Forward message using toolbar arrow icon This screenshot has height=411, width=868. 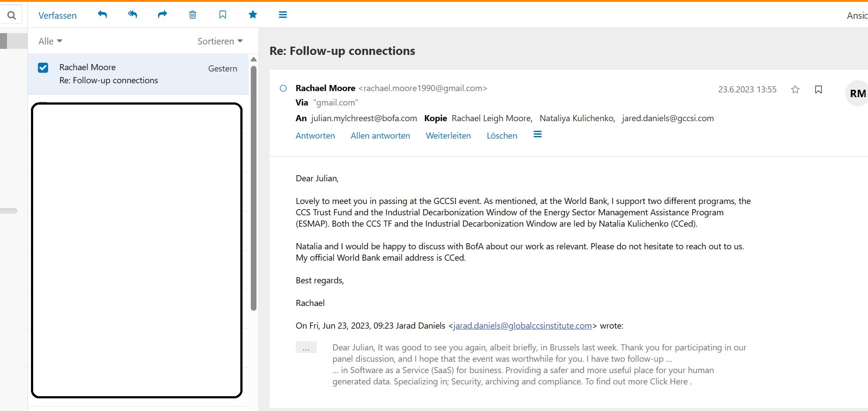pyautogui.click(x=162, y=15)
